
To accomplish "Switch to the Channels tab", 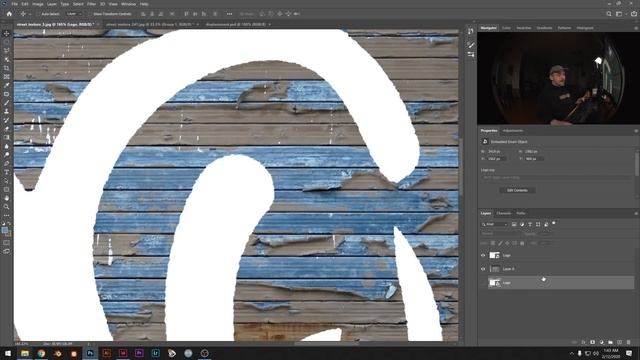I will 503,213.
